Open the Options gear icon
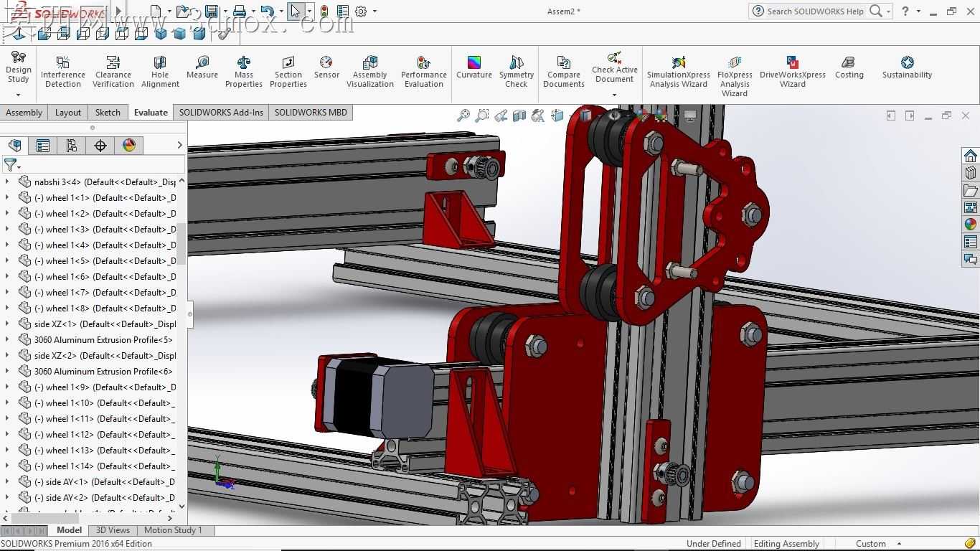Screen dimensions: 980x551 point(361,11)
